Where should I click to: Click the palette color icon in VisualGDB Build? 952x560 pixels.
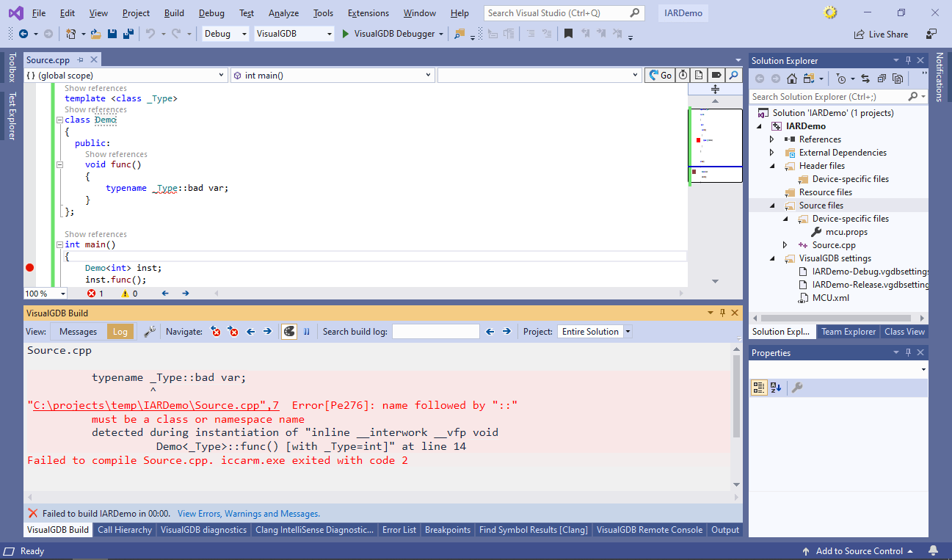click(289, 332)
